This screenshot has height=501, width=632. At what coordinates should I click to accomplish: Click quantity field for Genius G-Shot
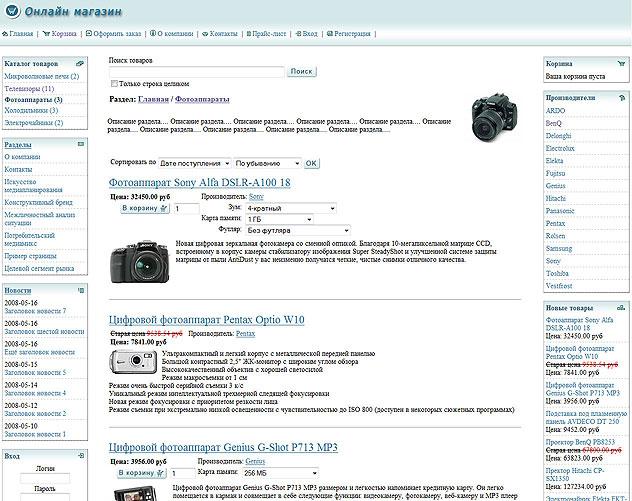tap(183, 473)
